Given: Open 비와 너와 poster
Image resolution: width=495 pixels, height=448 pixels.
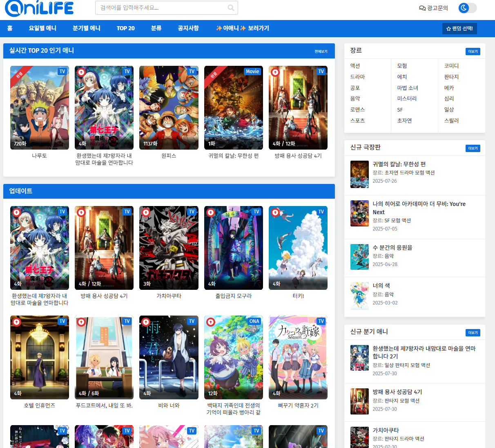Looking at the screenshot, I should click(x=169, y=358).
